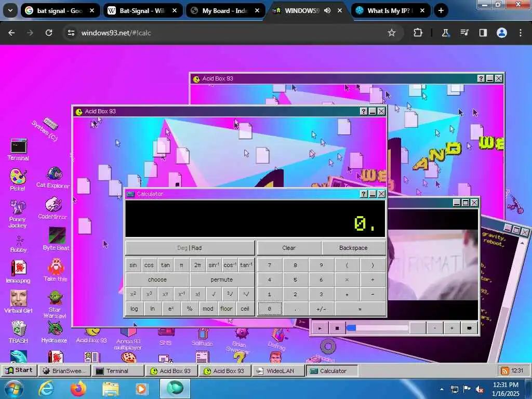Click the WideoLAN volume minus button

pos(435,328)
